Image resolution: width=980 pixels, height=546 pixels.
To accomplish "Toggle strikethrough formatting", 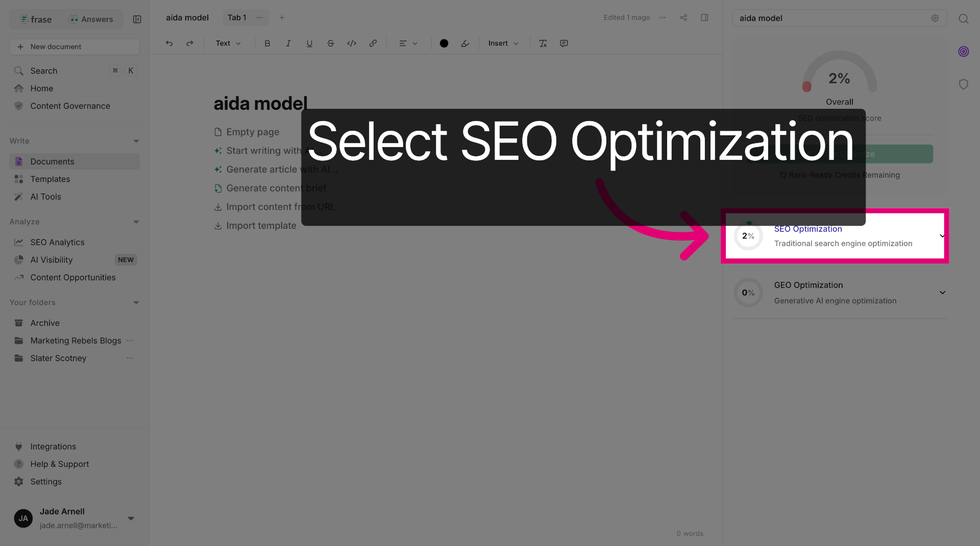I will [331, 43].
